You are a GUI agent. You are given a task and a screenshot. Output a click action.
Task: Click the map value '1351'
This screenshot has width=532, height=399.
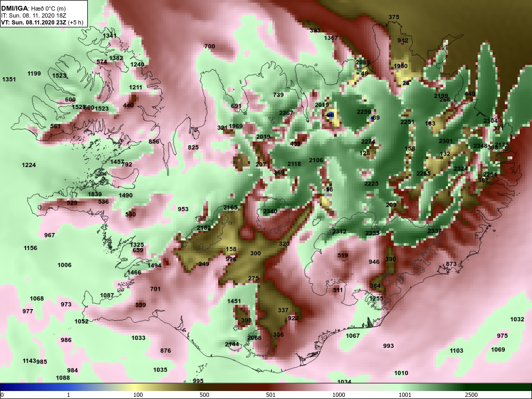pyautogui.click(x=9, y=79)
